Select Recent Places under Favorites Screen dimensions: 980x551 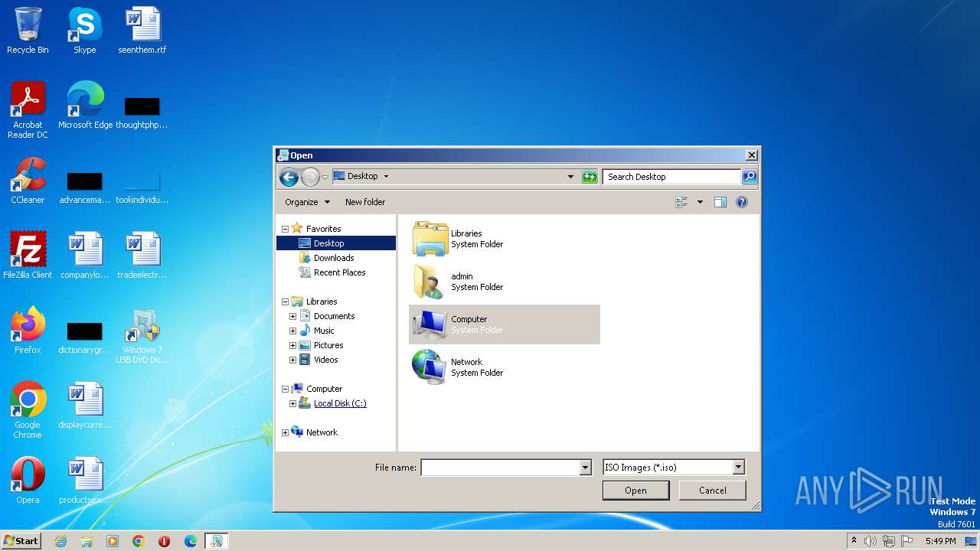[339, 272]
